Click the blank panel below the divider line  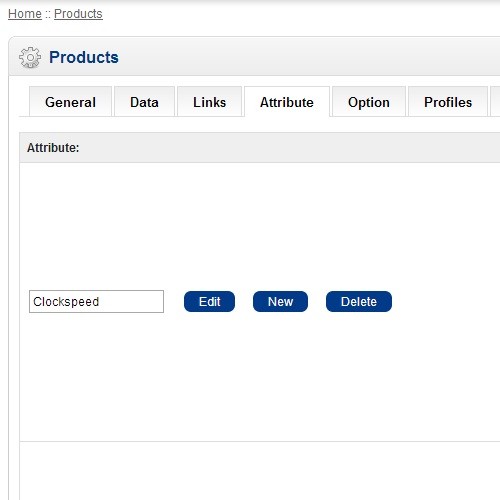(x=260, y=471)
